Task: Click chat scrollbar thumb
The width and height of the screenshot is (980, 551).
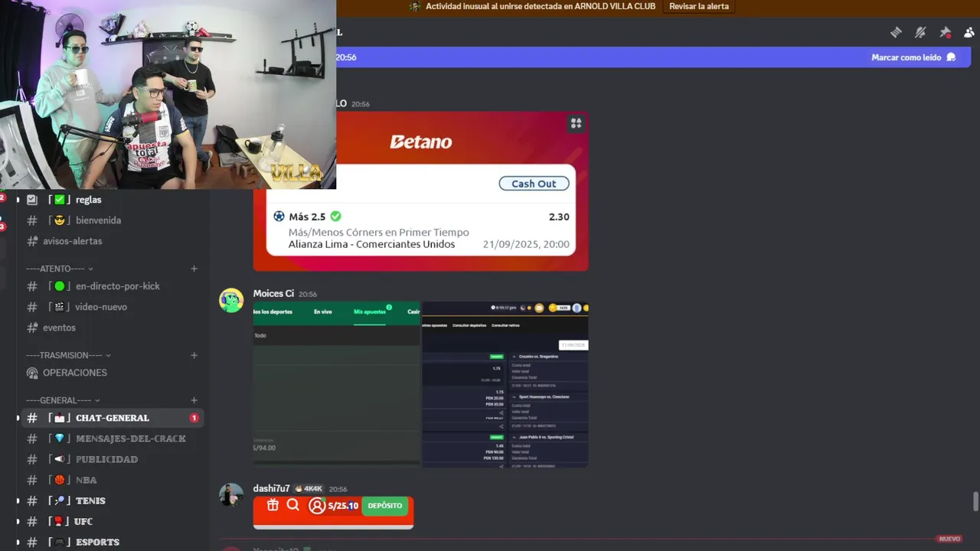Action: point(975,503)
